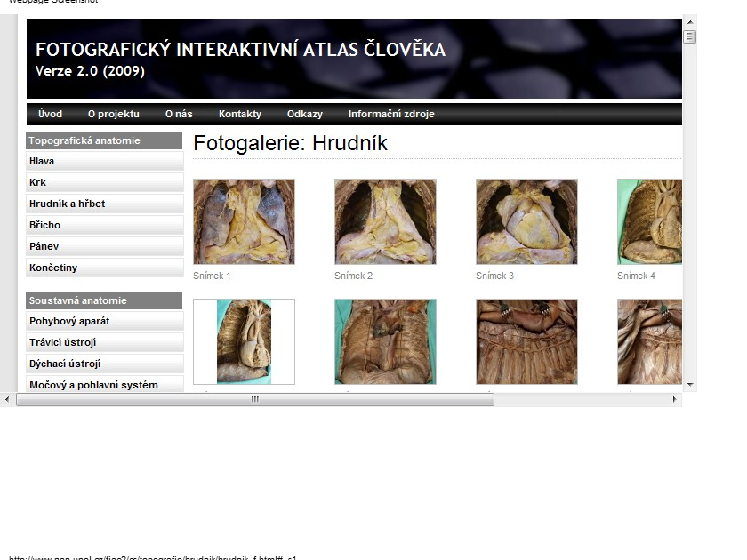
Task: Click the horizontal scrollbar left arrow
Action: 7,399
